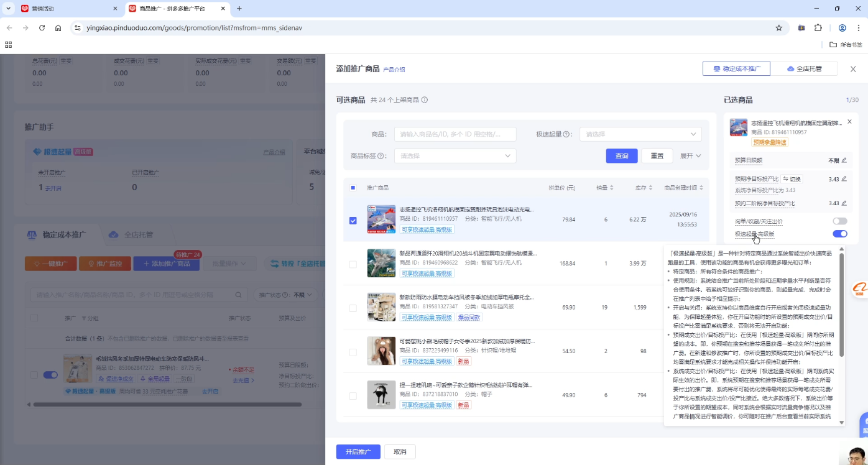Viewport: 868px width, 465px height.
Task: Click the edit pencil beside 预算日限额
Action: pos(845,160)
